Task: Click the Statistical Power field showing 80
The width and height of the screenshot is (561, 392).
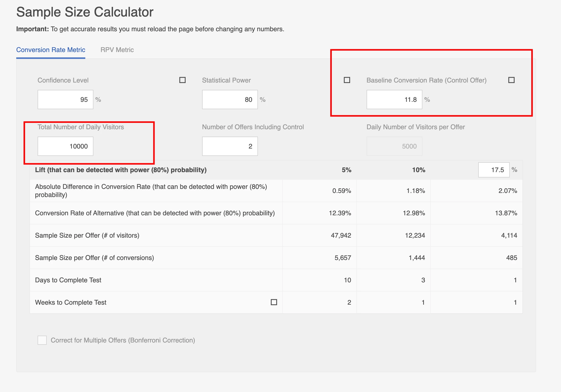Action: 230,100
